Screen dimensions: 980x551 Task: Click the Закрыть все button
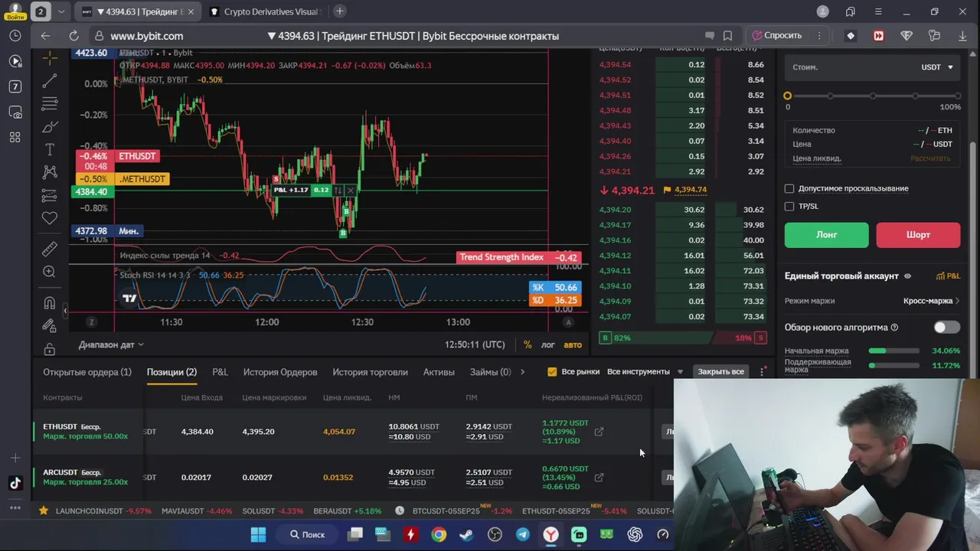tap(720, 371)
